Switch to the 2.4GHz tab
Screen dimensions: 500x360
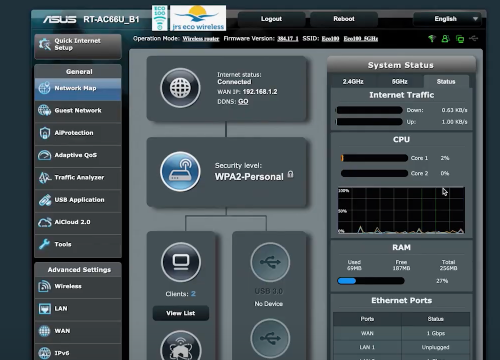(x=353, y=81)
